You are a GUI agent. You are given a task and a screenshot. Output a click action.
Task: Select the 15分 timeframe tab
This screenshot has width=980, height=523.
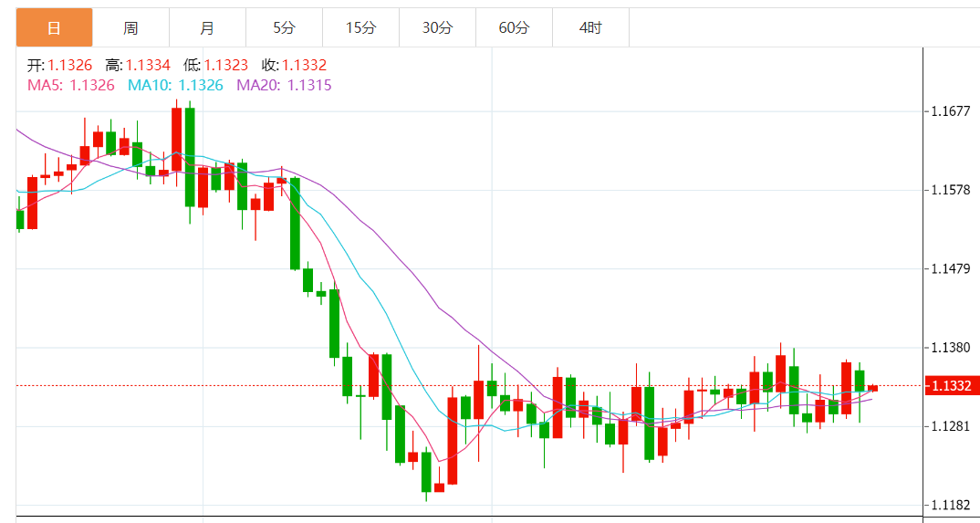360,28
